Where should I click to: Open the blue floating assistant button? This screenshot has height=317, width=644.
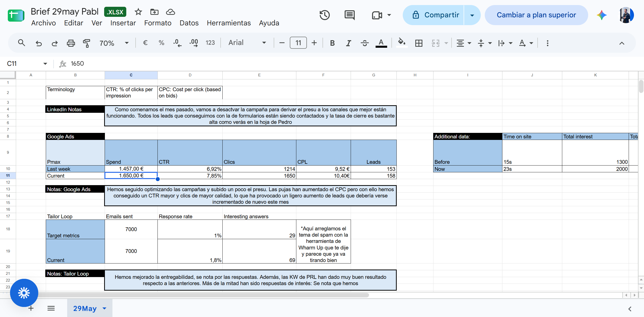coord(24,293)
